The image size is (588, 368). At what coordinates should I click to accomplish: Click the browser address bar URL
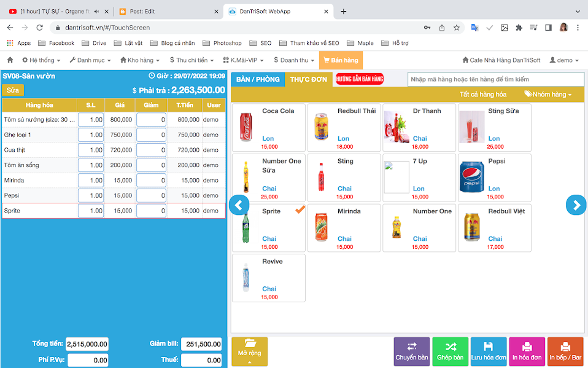click(107, 28)
